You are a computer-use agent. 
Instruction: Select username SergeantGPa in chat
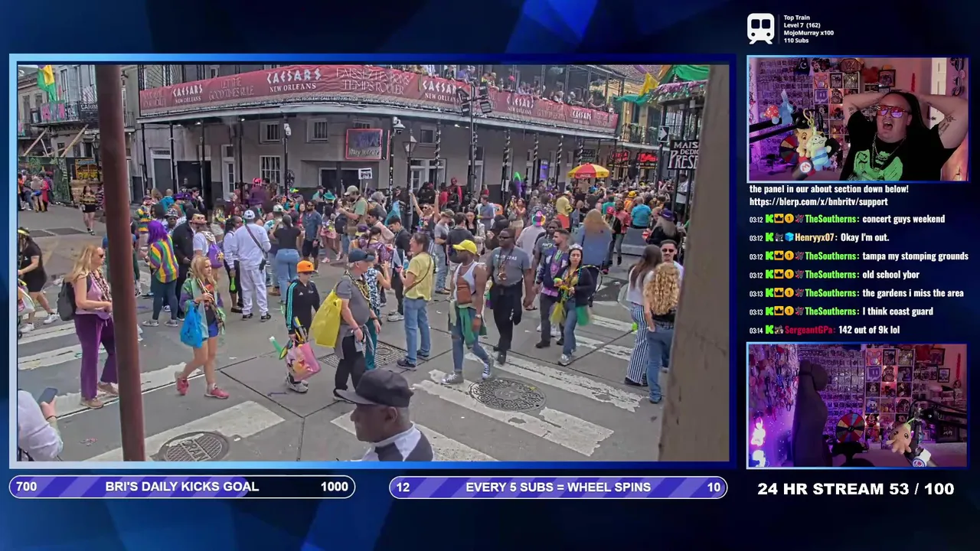810,330
